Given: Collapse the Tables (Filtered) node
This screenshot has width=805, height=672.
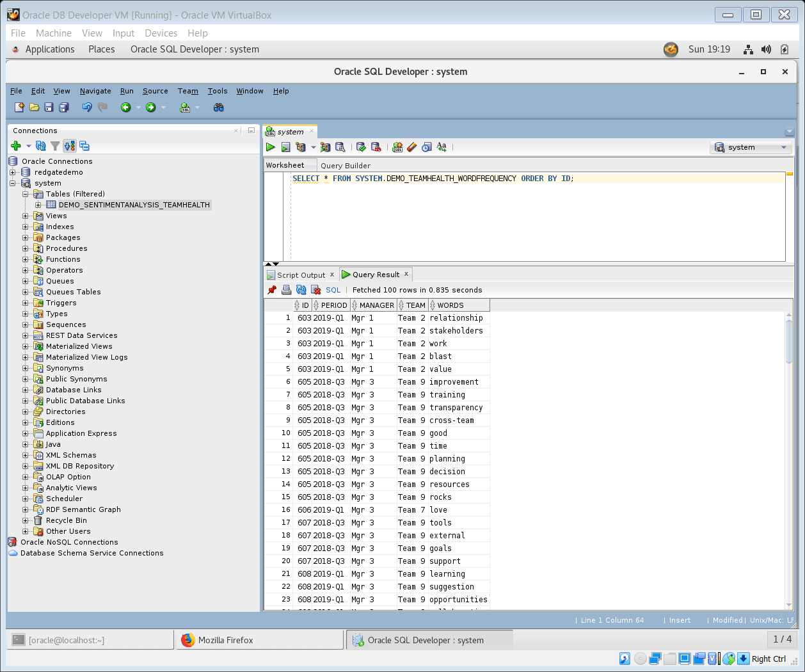Looking at the screenshot, I should [25, 194].
